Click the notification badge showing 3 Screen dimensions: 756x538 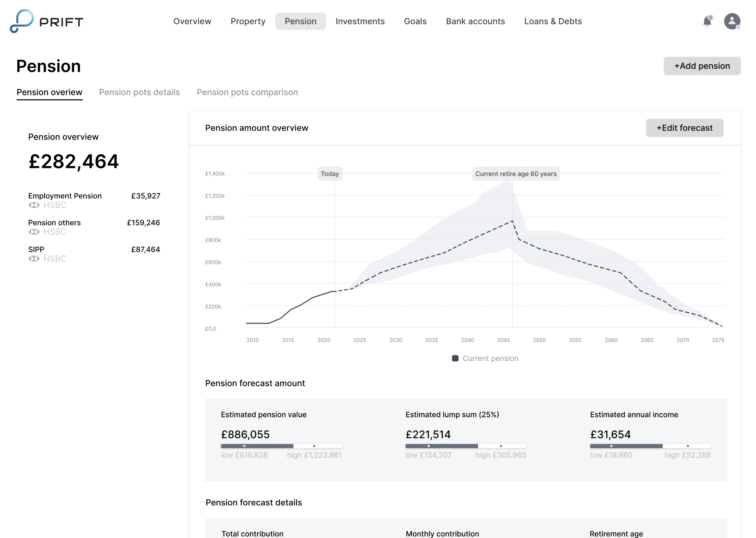(711, 18)
